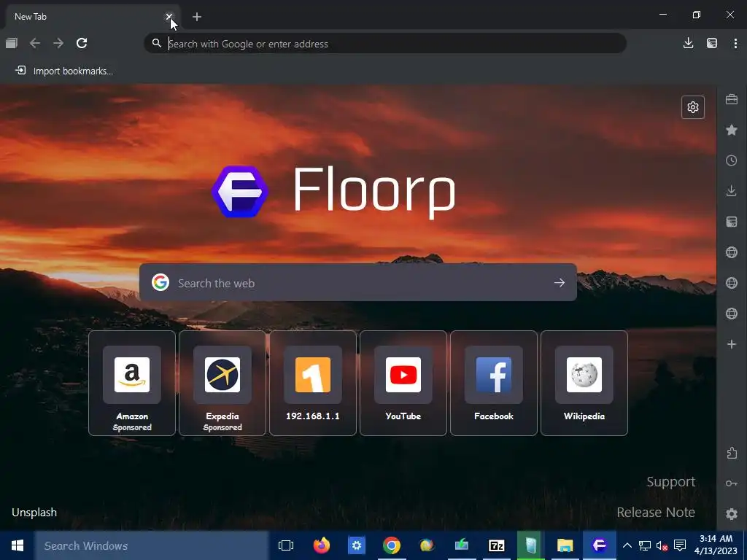The height and width of the screenshot is (560, 747).
Task: Focus the address bar search field
Action: point(385,43)
